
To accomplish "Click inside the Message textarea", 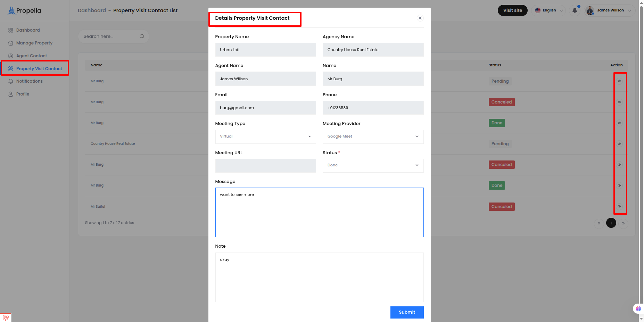I will pyautogui.click(x=319, y=213).
